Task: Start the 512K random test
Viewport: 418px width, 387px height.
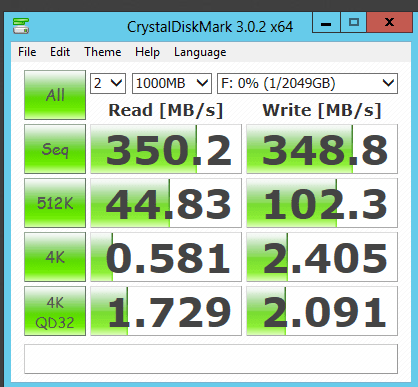Action: [x=55, y=203]
